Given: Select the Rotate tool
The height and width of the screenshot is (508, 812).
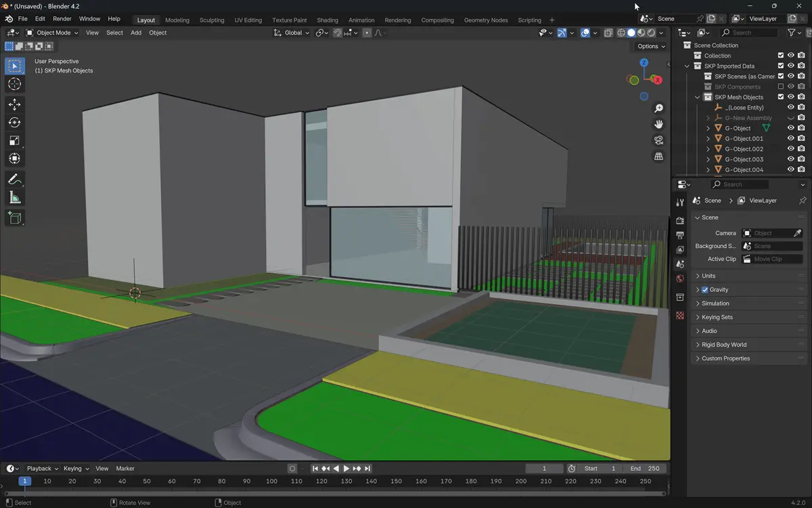Looking at the screenshot, I should [14, 123].
